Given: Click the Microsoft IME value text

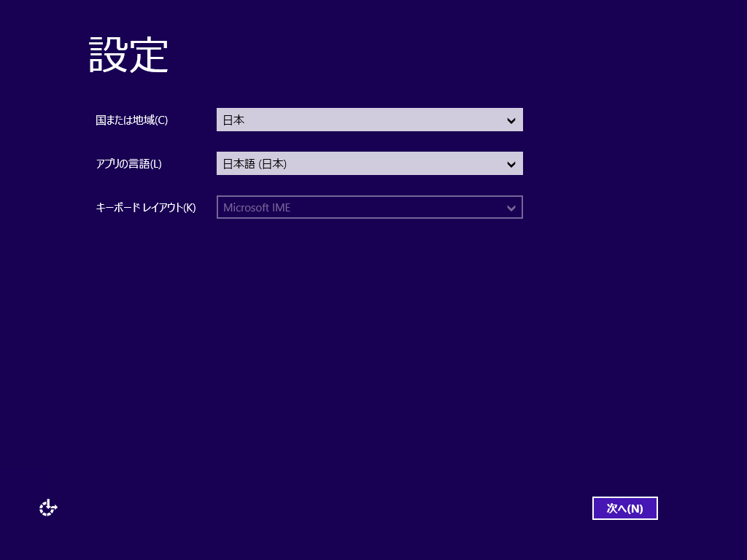Looking at the screenshot, I should click(257, 207).
